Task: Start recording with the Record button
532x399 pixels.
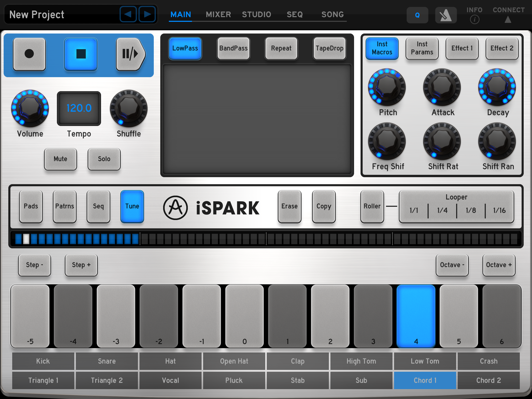Action: point(29,54)
